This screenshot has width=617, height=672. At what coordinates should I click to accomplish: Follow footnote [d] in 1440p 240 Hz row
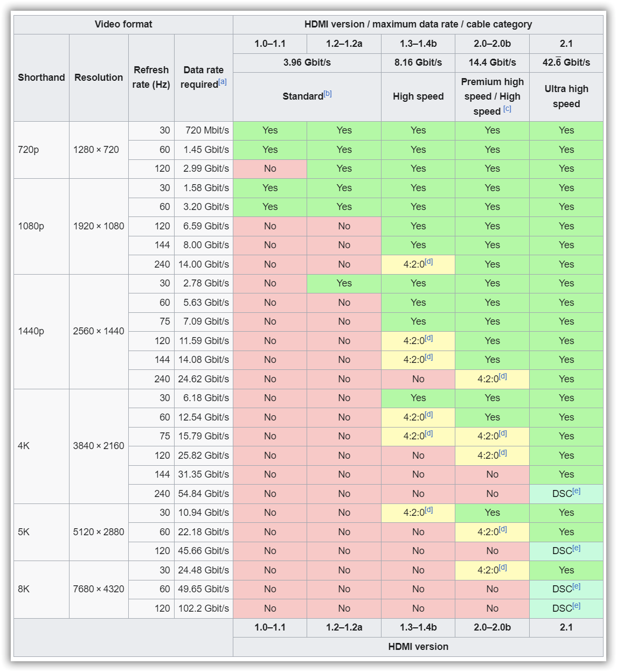(503, 376)
